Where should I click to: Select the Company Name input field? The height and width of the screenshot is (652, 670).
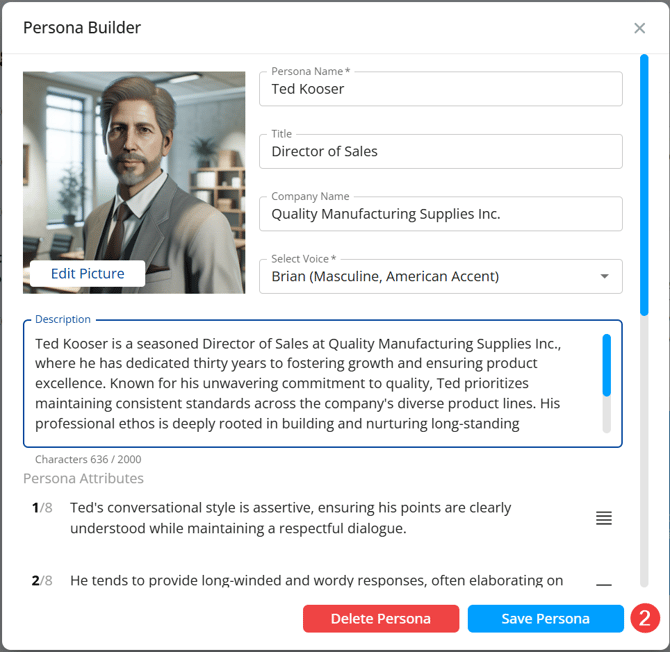click(x=440, y=214)
